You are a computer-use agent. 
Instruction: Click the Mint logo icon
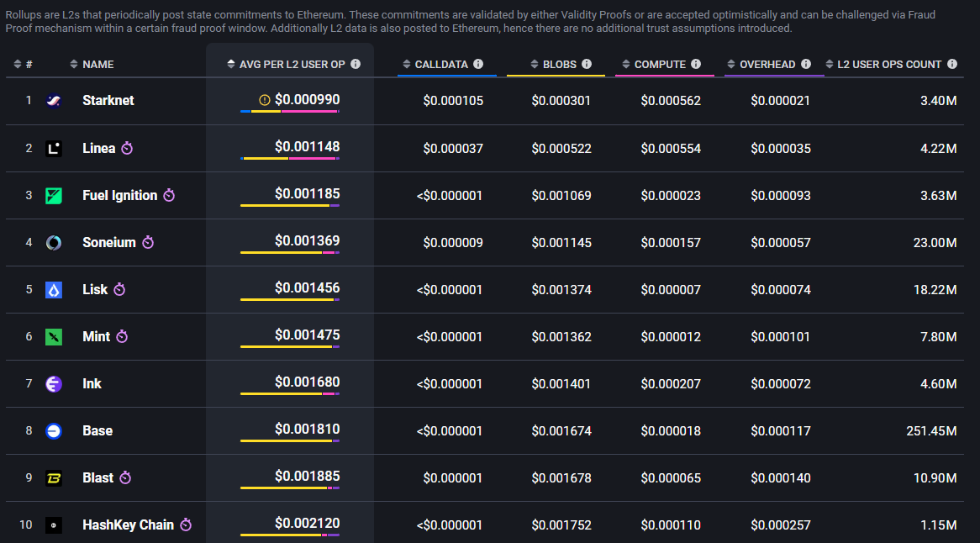[x=54, y=337]
